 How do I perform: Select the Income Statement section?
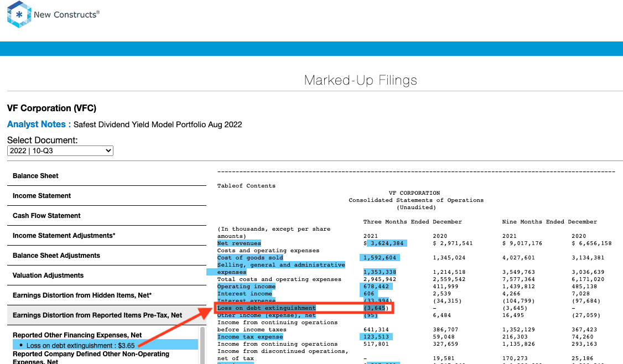[106, 195]
